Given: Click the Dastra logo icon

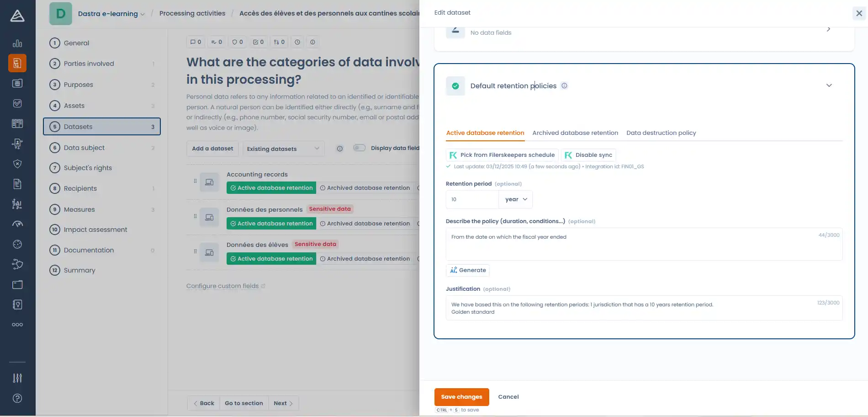Looking at the screenshot, I should tap(17, 16).
